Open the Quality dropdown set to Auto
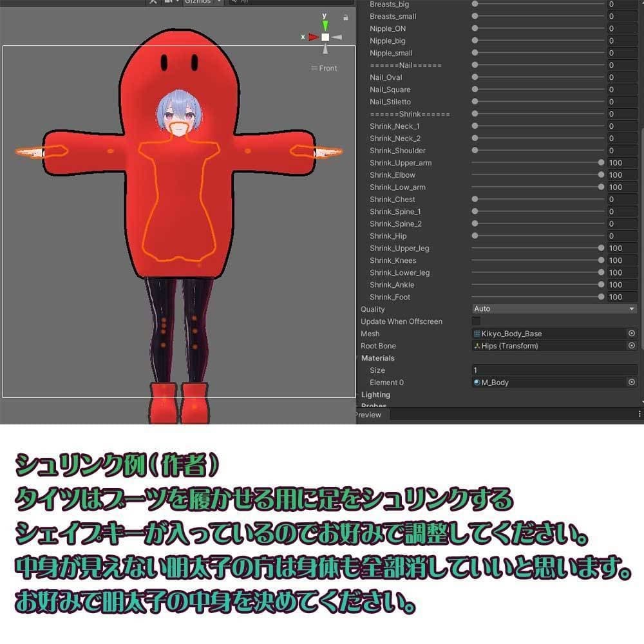Viewport: 644px width, 644px height. (x=554, y=309)
